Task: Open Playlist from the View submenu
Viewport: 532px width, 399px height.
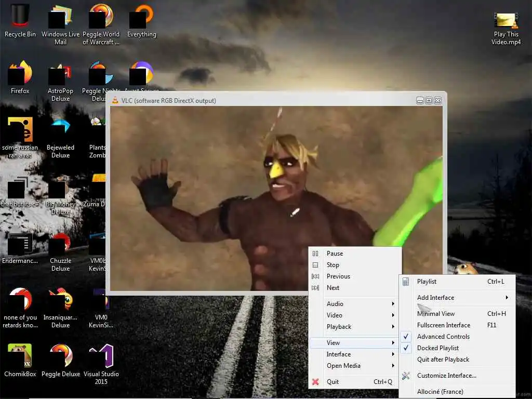Action: click(x=458, y=282)
